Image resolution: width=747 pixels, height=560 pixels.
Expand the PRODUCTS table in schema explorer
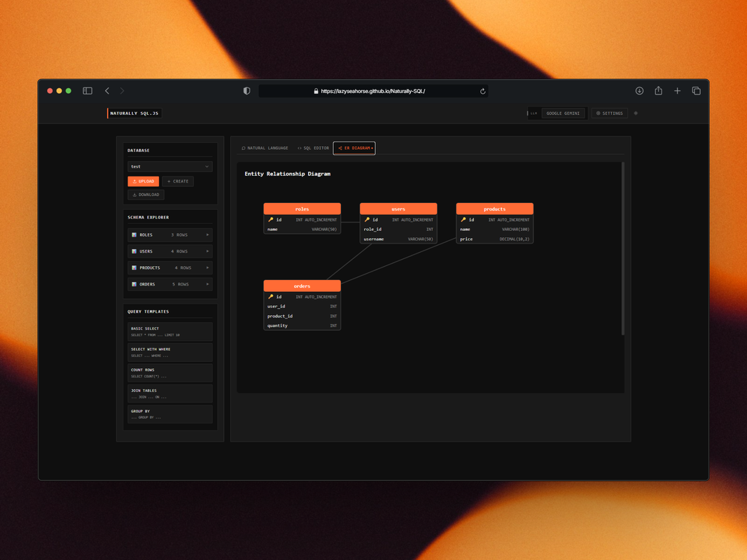(x=169, y=267)
